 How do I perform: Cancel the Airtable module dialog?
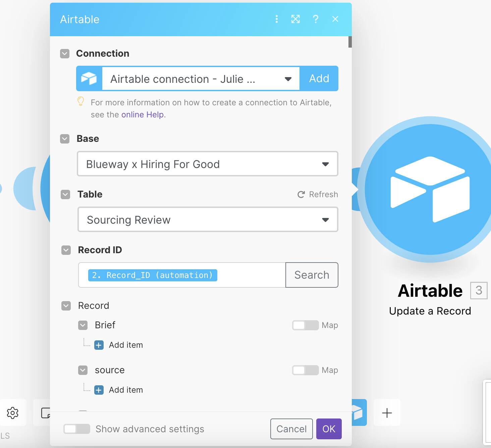pos(291,429)
